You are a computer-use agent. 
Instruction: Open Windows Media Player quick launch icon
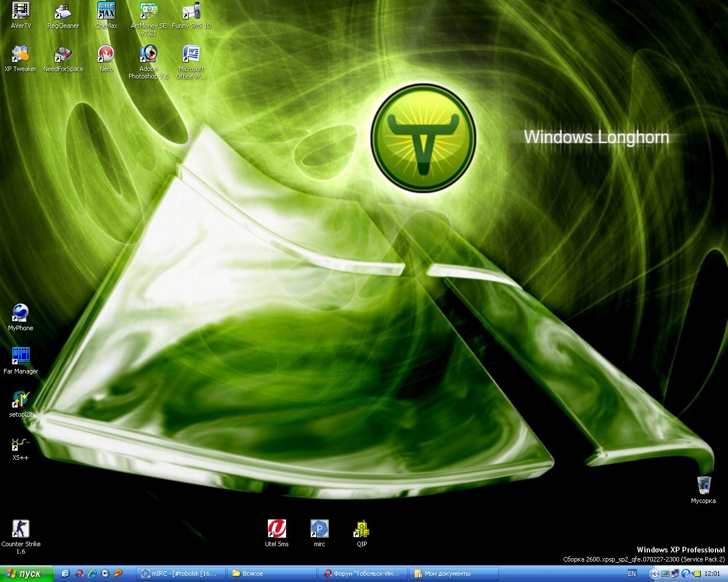[105, 573]
